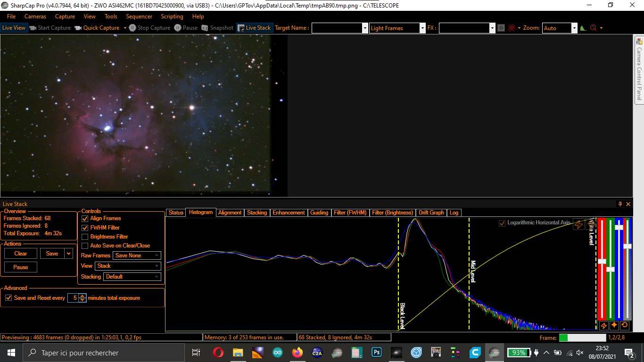644x362 pixels.
Task: Click the Pause button in Actions
Action: 21,267
